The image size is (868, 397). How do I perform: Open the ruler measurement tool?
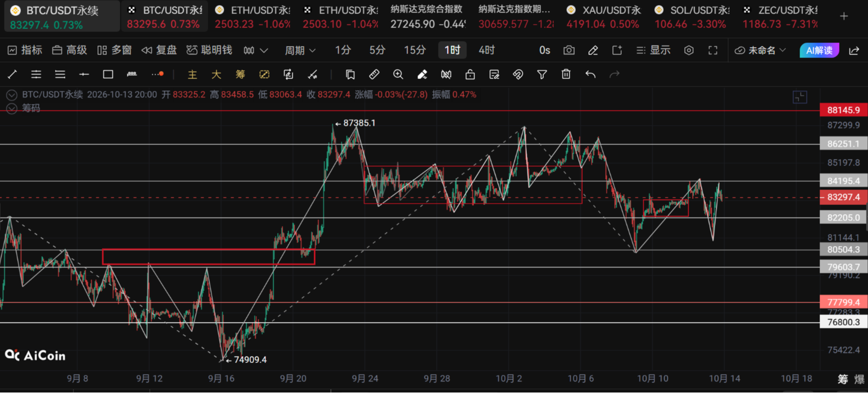click(374, 74)
